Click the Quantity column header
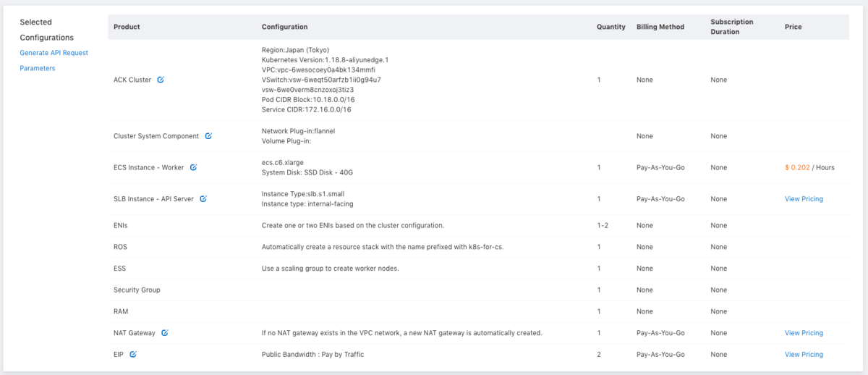Image resolution: width=868 pixels, height=375 pixels. (x=610, y=27)
